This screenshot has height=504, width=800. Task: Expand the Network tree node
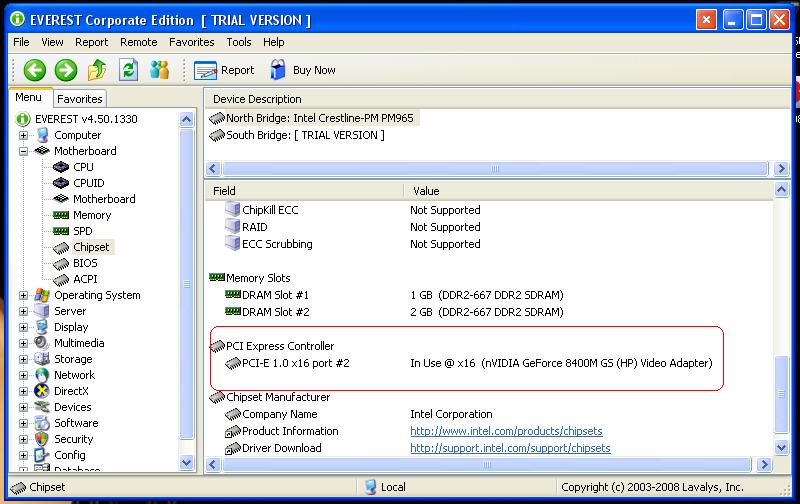23,375
